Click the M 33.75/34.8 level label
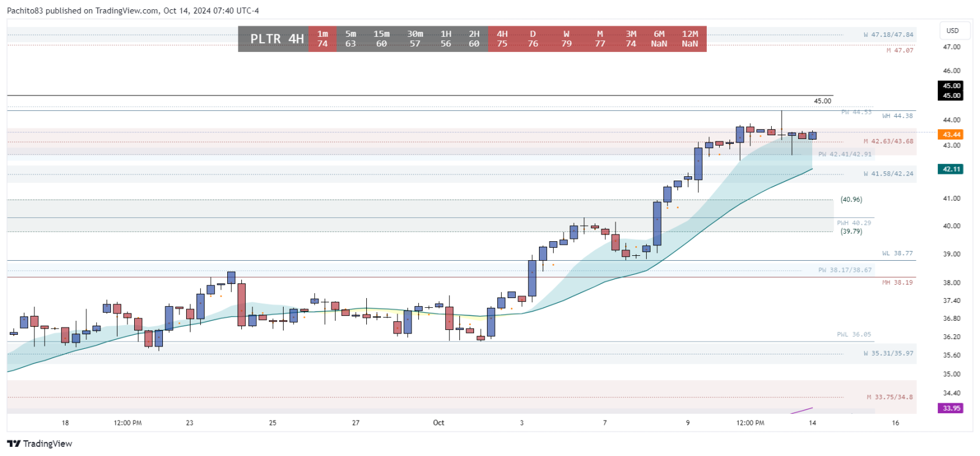Viewport: 980px width, 456px height. (x=889, y=397)
